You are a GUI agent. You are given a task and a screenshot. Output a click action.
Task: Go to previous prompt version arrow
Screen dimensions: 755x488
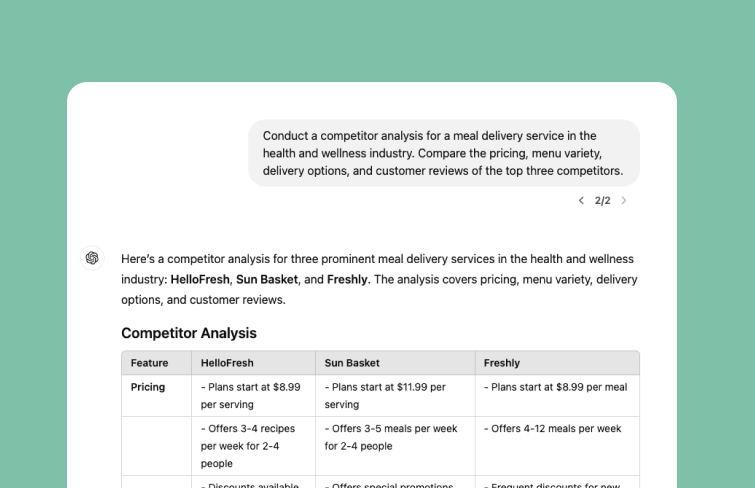[x=581, y=200]
